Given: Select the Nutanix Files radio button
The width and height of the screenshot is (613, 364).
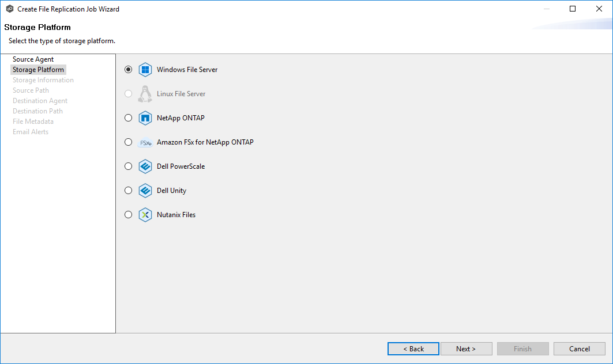Looking at the screenshot, I should [128, 215].
